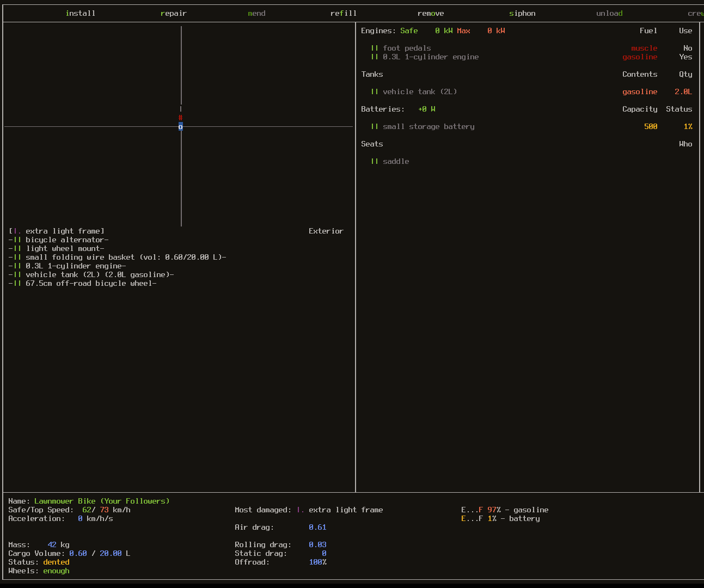Click the Safe/Top Speed readout
Viewport: 704px width, 588px height.
click(x=69, y=510)
